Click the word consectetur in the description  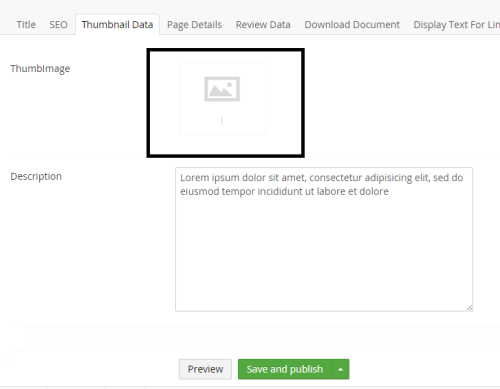[x=336, y=178]
